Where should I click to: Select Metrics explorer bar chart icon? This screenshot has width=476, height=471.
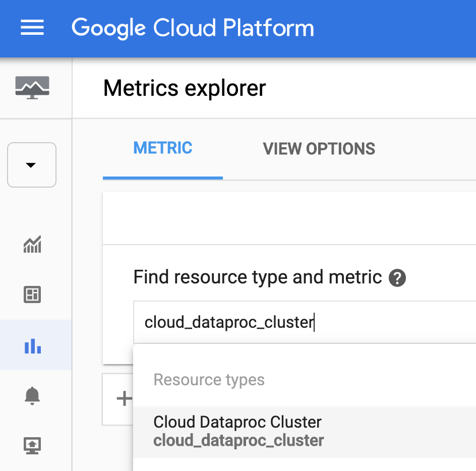(33, 345)
